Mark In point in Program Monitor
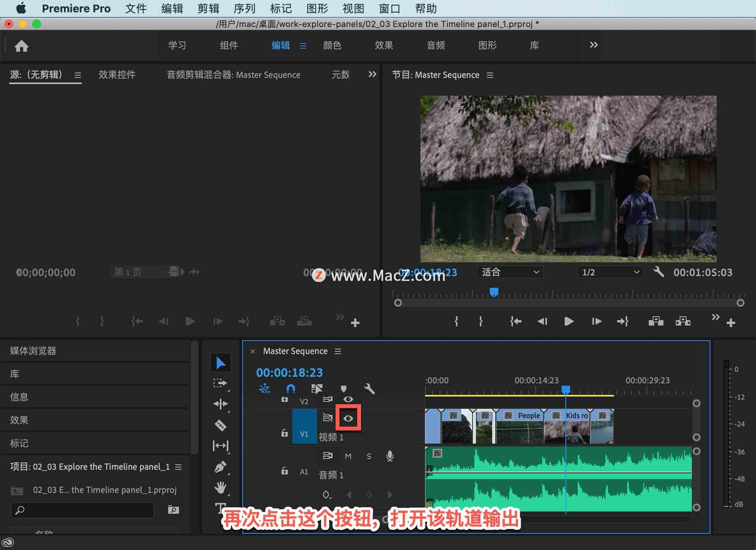Screen dimensions: 756x550 (456, 322)
